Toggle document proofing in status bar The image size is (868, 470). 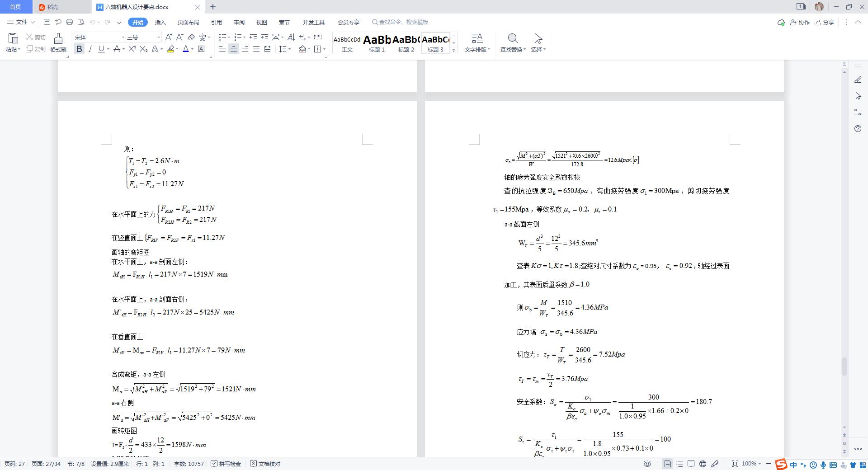265,464
